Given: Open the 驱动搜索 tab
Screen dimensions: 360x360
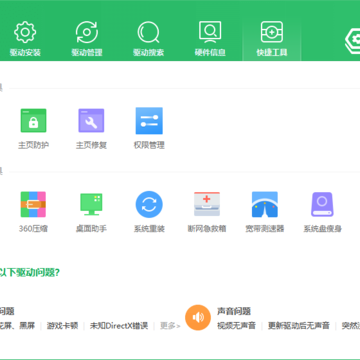Looking at the screenshot, I should tap(148, 38).
